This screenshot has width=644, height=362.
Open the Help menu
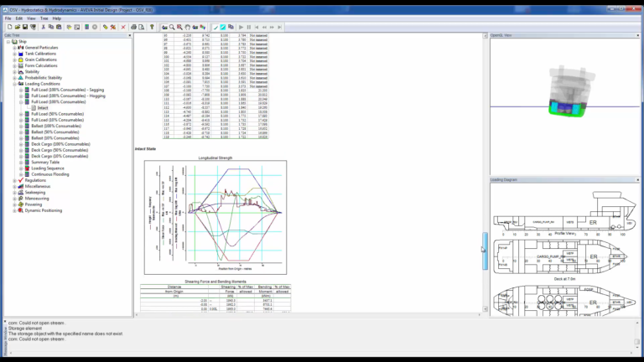coord(57,18)
